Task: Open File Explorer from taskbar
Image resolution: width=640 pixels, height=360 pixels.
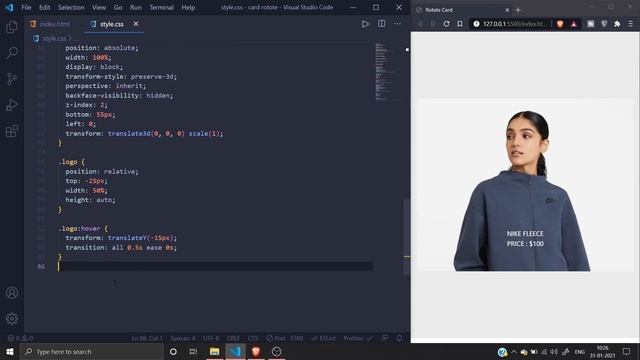Action: click(214, 351)
